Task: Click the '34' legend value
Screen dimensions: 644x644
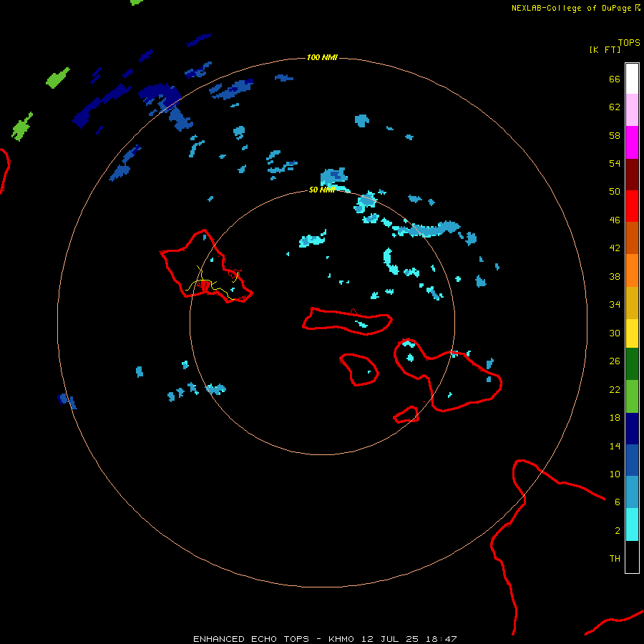Action: click(x=615, y=305)
